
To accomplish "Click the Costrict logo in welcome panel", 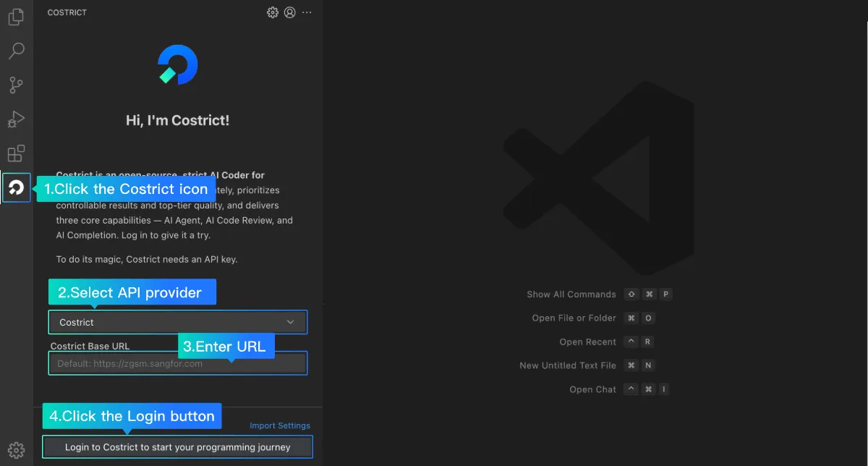I will click(x=178, y=65).
